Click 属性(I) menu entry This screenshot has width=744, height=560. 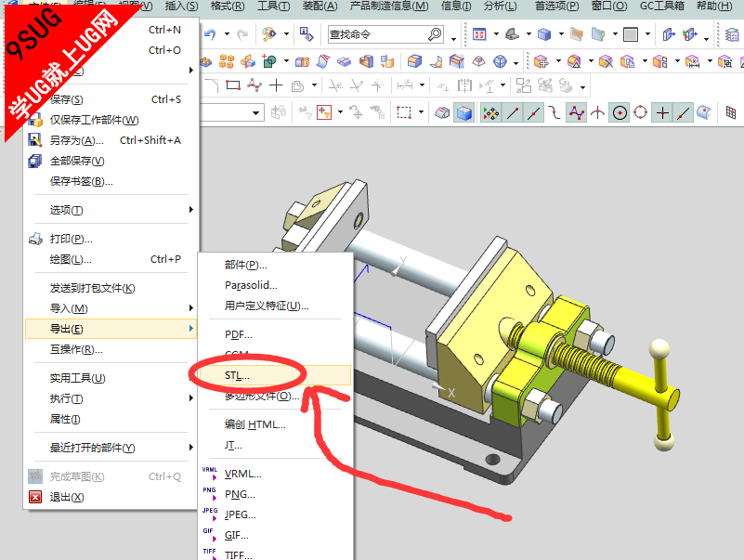(65, 419)
